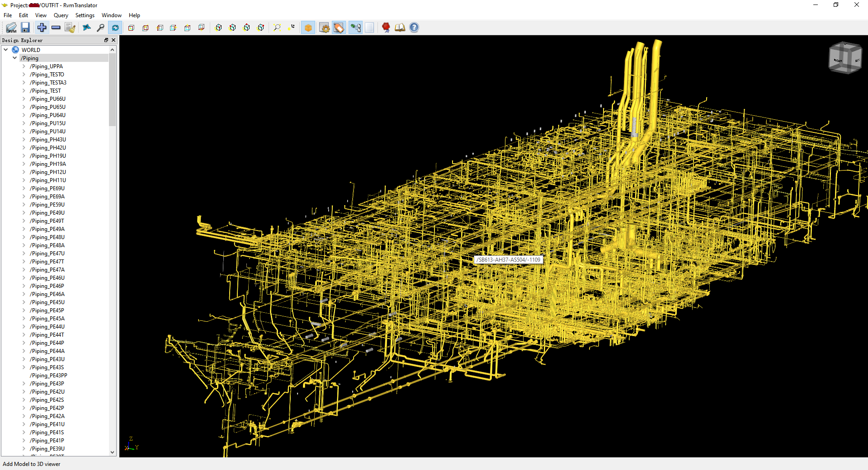Float the Design Explorer panel
The width and height of the screenshot is (868, 470).
pyautogui.click(x=106, y=40)
